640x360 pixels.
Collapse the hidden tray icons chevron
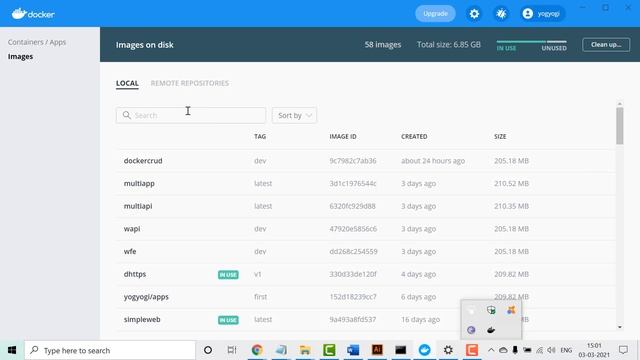pos(491,350)
